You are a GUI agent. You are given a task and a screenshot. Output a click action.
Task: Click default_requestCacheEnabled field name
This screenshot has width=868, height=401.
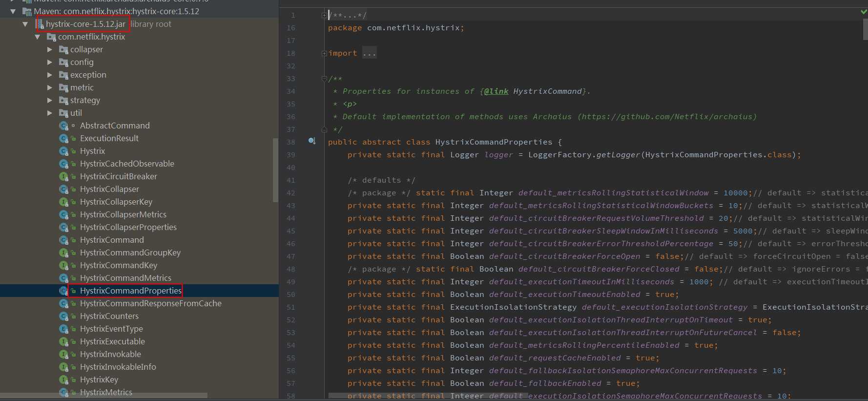[x=555, y=358]
